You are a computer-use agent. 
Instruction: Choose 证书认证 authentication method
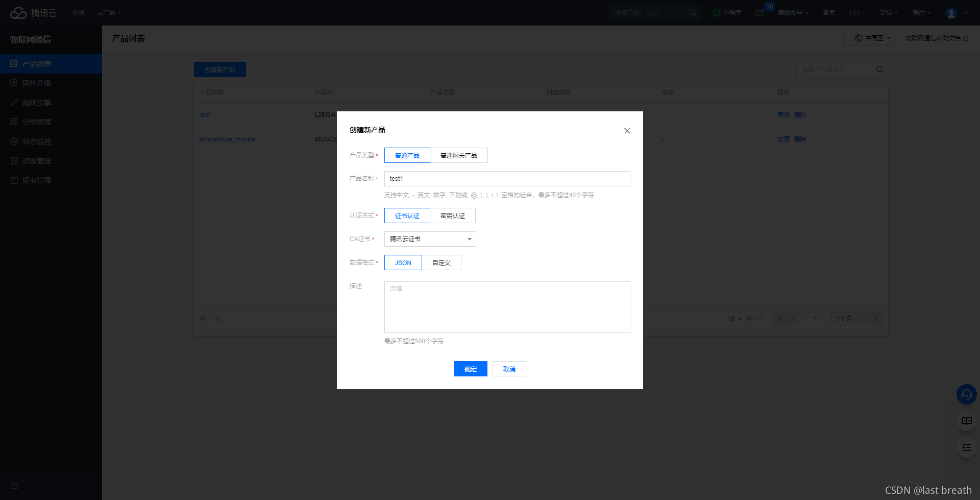pos(407,216)
